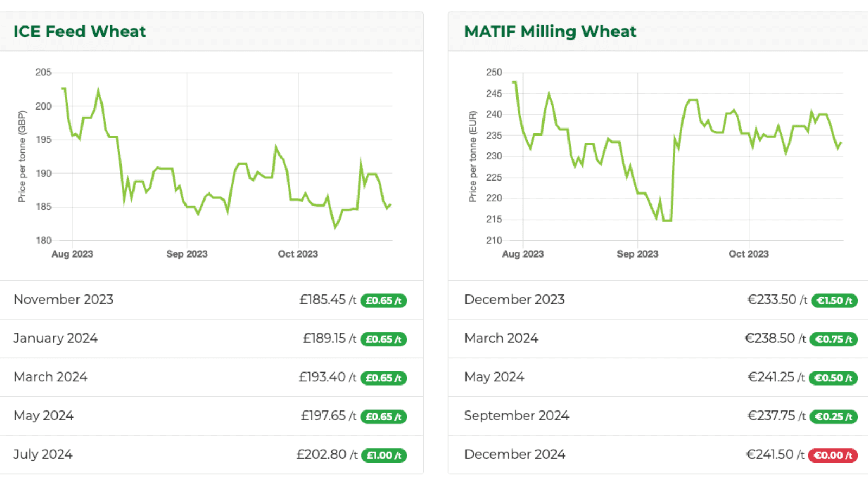Click the €1.50 /t change badge
This screenshot has width=868, height=488.
click(834, 300)
